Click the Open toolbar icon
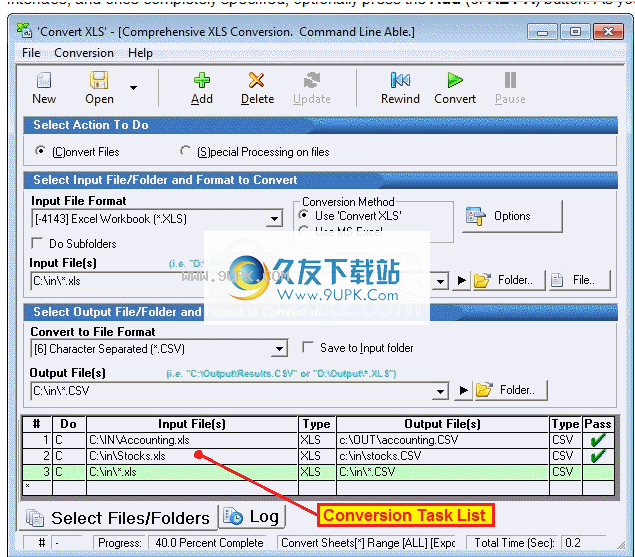Viewport: 635px width, 557px height. pos(99,80)
